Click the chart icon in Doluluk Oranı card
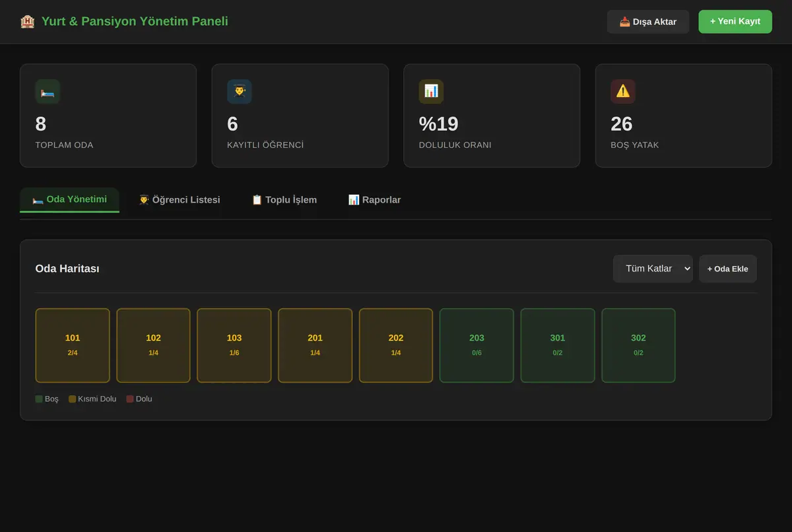 [x=431, y=92]
